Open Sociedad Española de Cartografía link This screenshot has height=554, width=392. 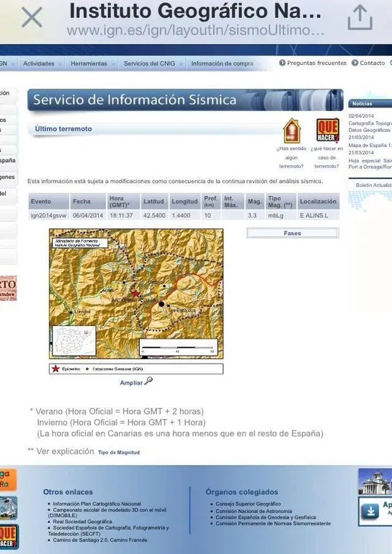108,531
